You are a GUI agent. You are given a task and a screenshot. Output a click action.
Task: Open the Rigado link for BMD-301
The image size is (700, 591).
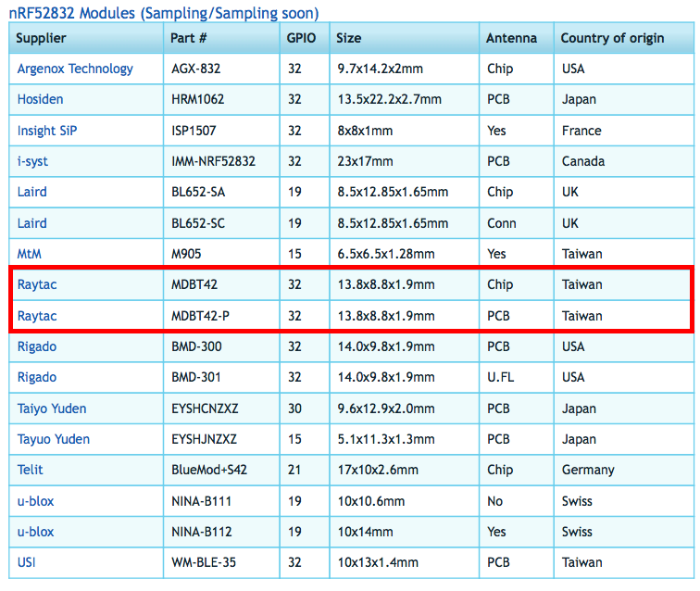[37, 377]
